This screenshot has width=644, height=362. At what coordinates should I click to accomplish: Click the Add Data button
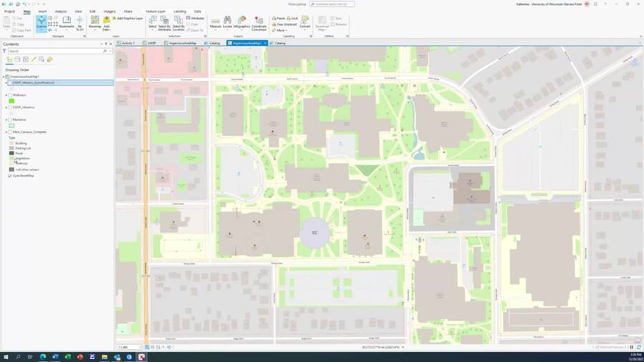coord(107,24)
